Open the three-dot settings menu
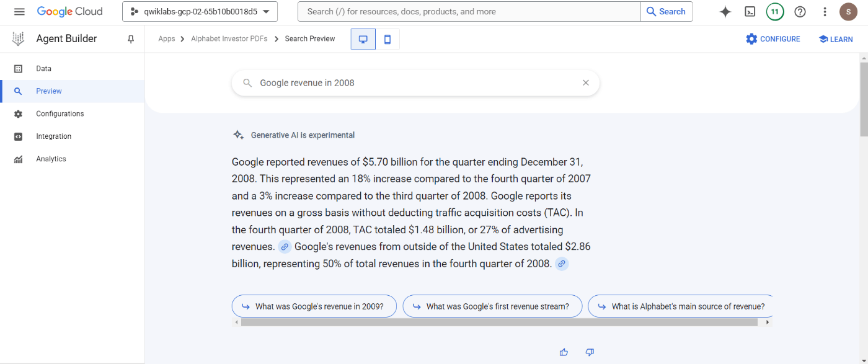This screenshot has width=868, height=364. [825, 12]
